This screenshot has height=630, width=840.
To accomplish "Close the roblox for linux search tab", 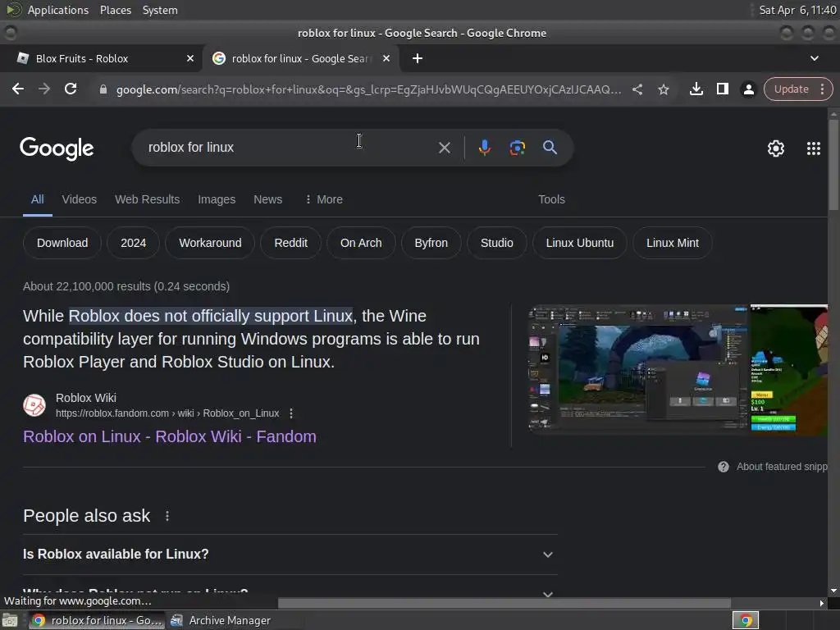I will pyautogui.click(x=386, y=58).
